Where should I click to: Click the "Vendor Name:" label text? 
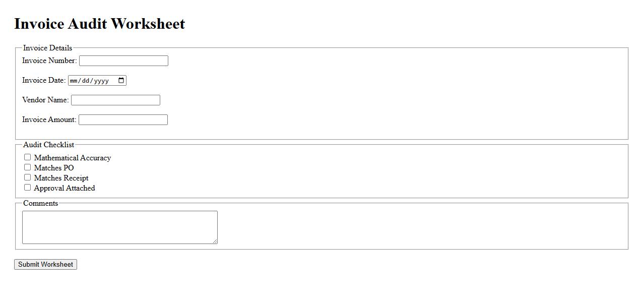(45, 100)
